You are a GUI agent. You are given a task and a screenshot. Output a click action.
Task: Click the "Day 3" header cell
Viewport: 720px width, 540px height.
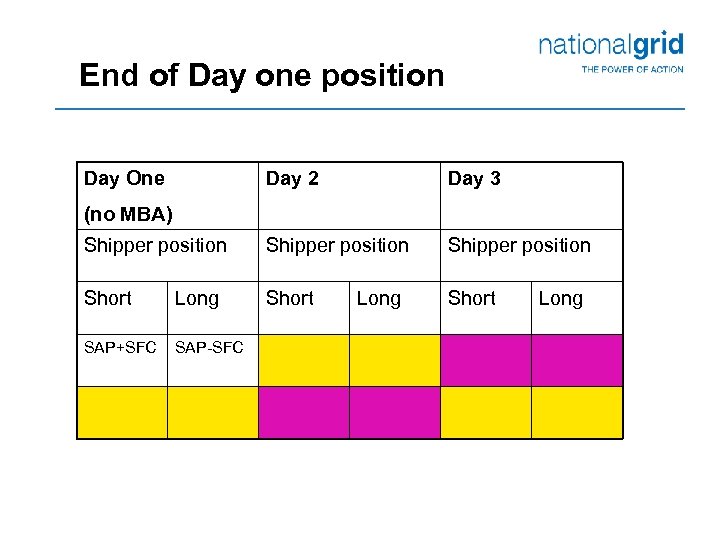(474, 179)
